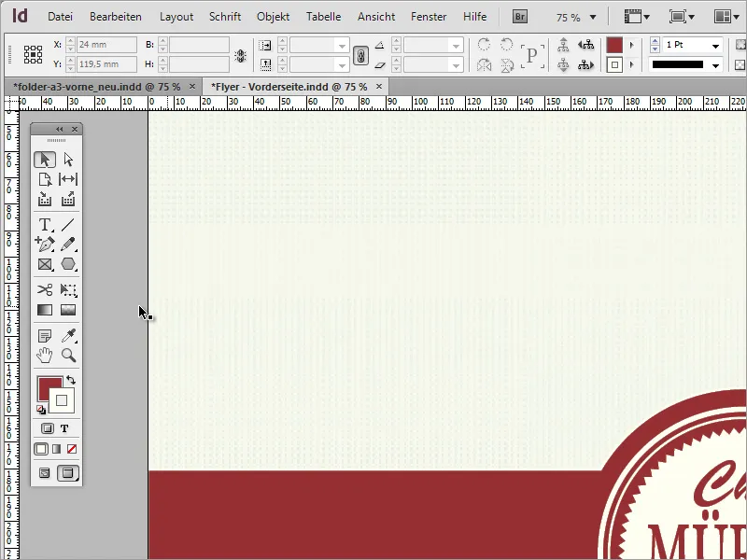Select the Line tool

pyautogui.click(x=68, y=224)
